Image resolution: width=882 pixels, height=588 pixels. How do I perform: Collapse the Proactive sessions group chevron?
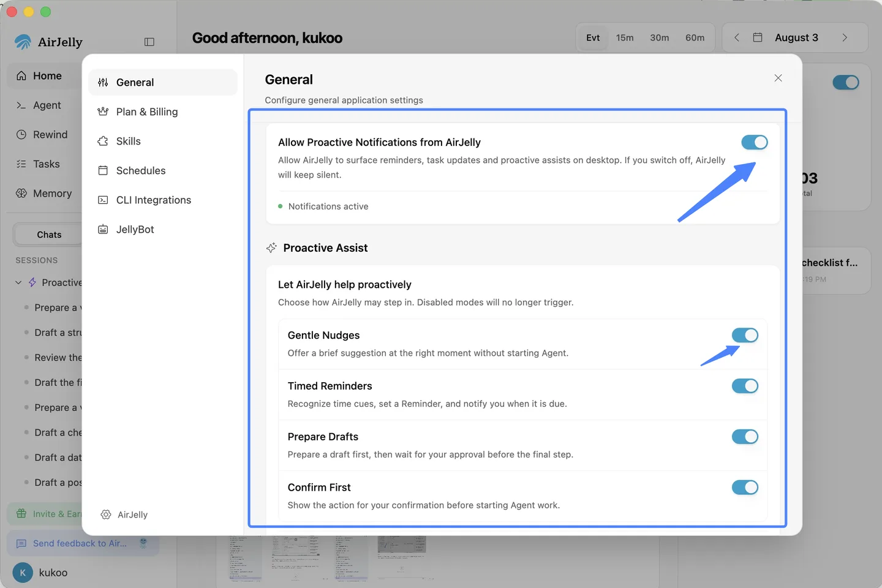(18, 282)
